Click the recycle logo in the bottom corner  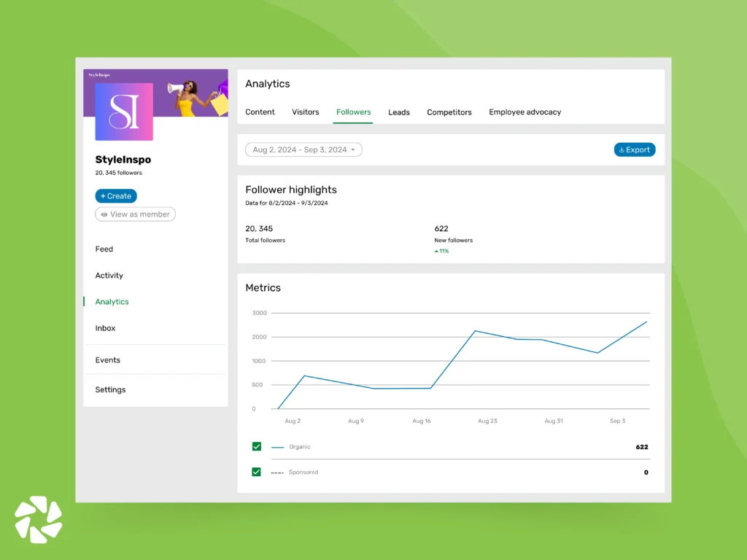[38, 519]
